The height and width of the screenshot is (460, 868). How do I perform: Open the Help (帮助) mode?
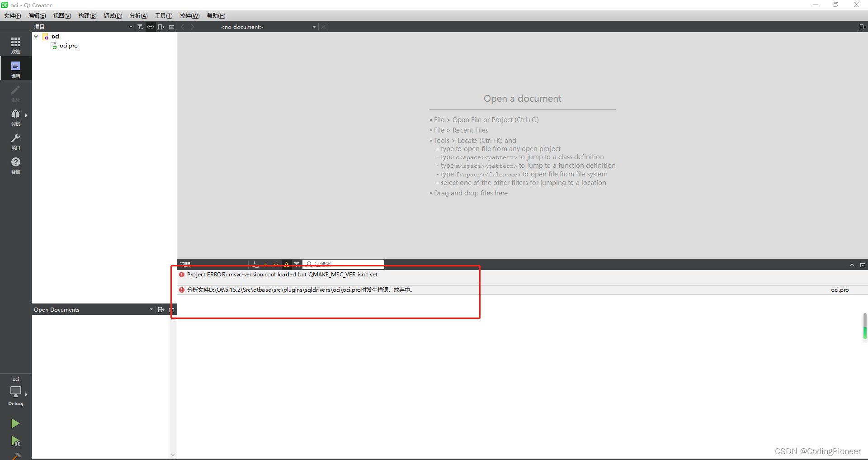[16, 165]
